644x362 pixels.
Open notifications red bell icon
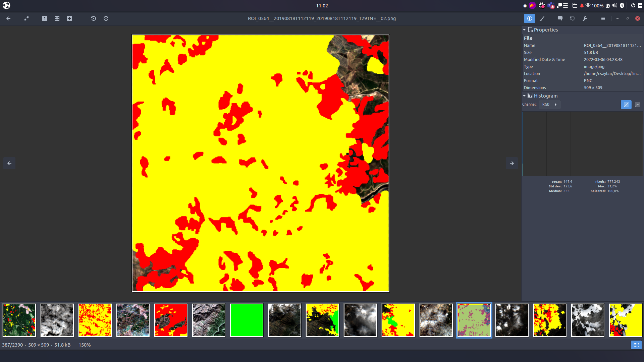582,5
